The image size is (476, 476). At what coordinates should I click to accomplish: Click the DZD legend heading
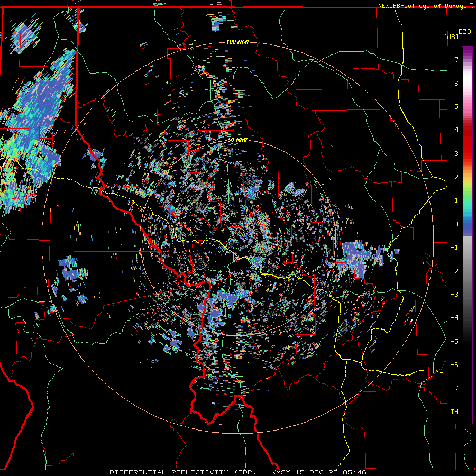coord(465,32)
